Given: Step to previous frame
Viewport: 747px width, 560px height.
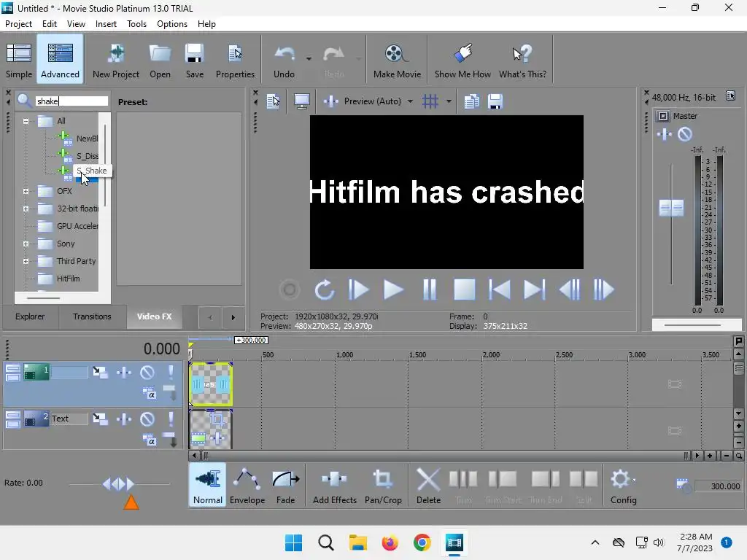Looking at the screenshot, I should pyautogui.click(x=570, y=290).
